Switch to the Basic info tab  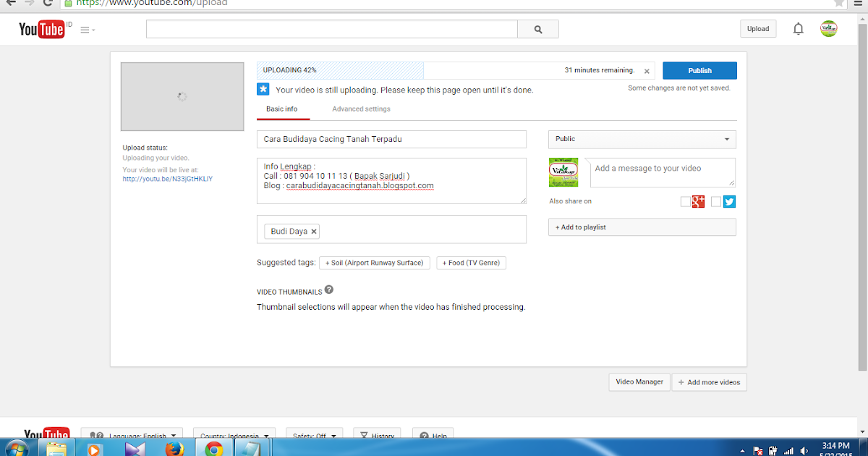point(281,109)
